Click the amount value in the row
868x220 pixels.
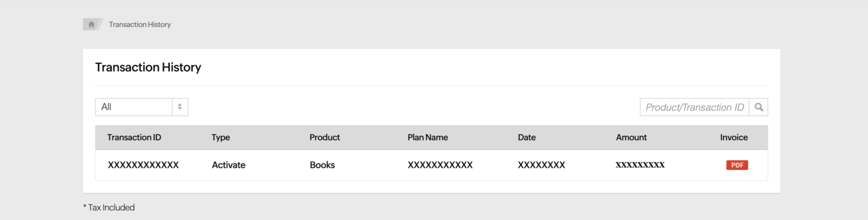[x=640, y=165]
